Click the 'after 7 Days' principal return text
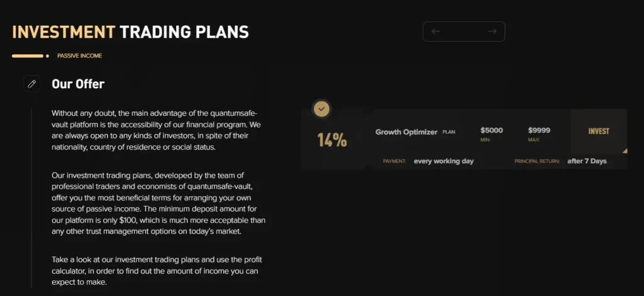Image resolution: width=644 pixels, height=296 pixels. click(587, 161)
